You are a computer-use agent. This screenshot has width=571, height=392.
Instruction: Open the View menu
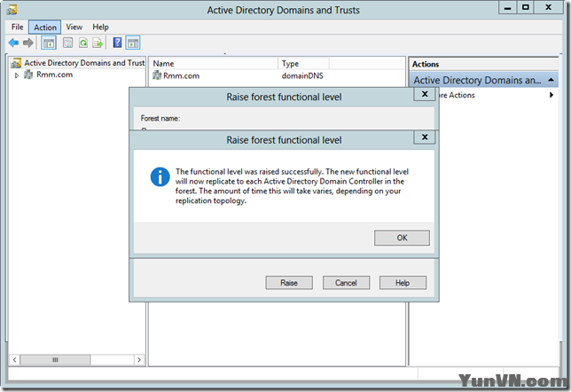(x=74, y=27)
